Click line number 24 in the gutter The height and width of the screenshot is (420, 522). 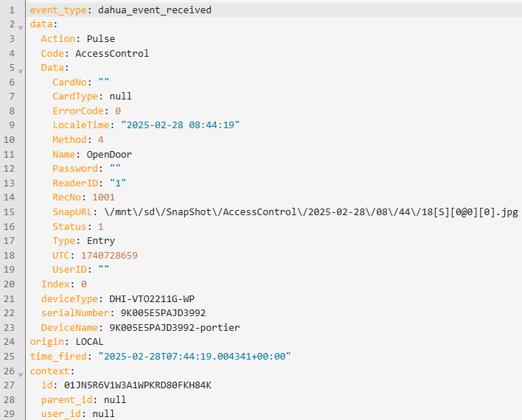coord(10,342)
